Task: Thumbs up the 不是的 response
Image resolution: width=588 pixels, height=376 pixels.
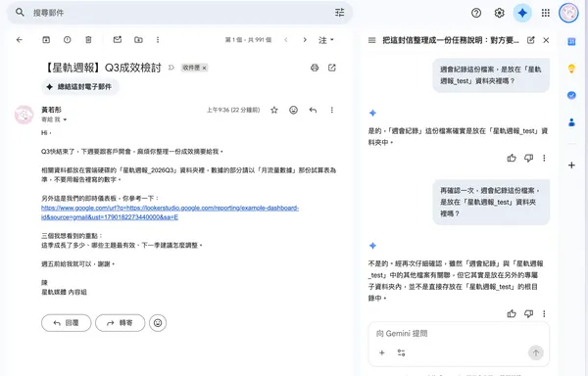Action: (x=512, y=313)
